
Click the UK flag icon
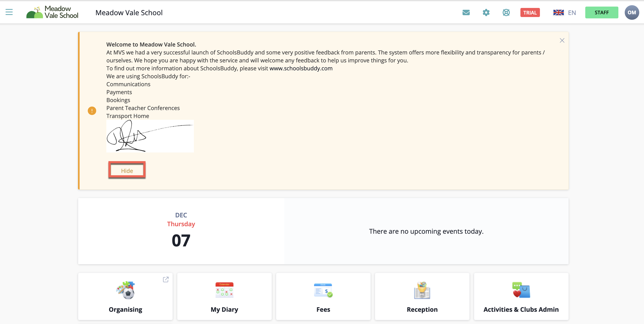click(558, 12)
